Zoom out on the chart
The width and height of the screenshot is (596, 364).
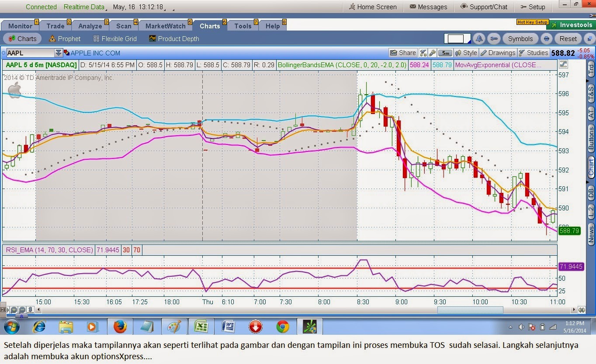click(22, 310)
